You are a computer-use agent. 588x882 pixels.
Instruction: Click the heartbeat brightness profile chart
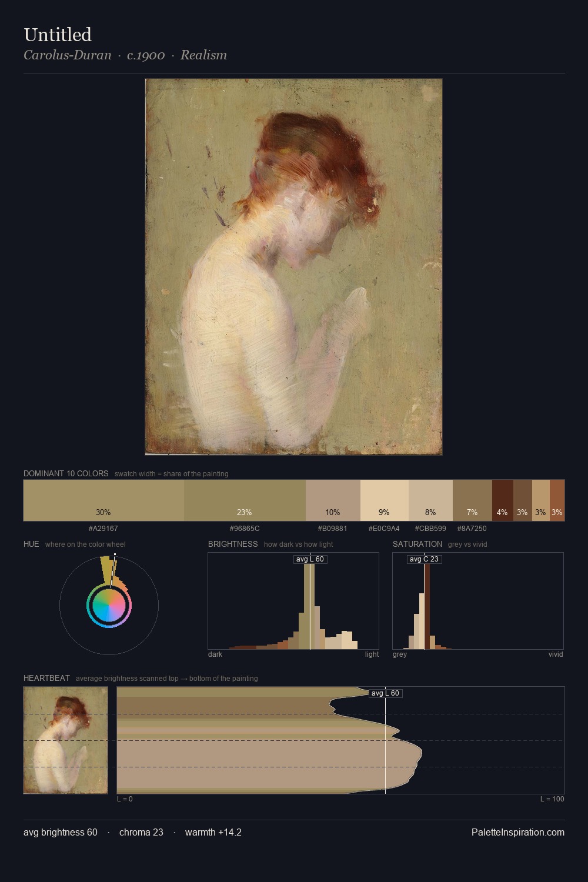pos(340,740)
